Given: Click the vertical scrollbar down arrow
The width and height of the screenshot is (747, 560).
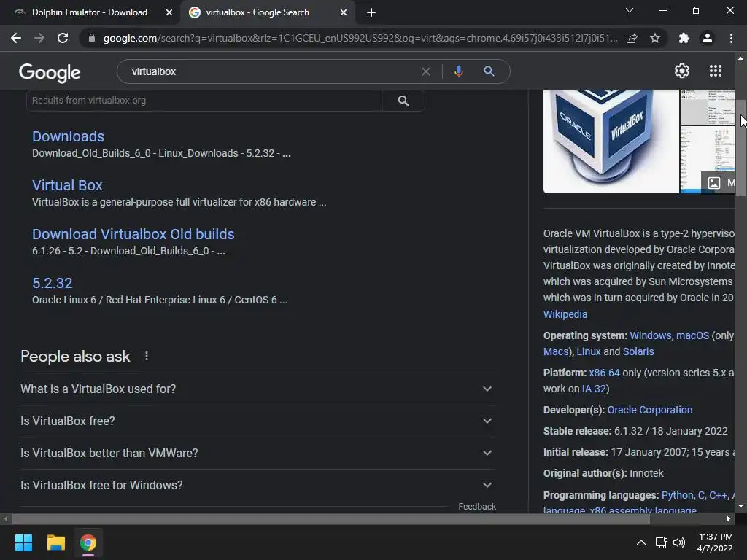Looking at the screenshot, I should point(741,506).
